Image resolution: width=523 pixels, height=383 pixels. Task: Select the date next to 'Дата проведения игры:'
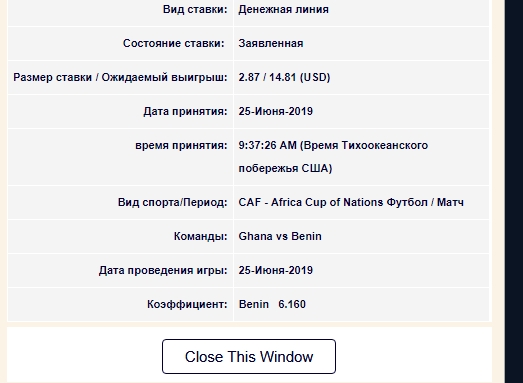(276, 270)
